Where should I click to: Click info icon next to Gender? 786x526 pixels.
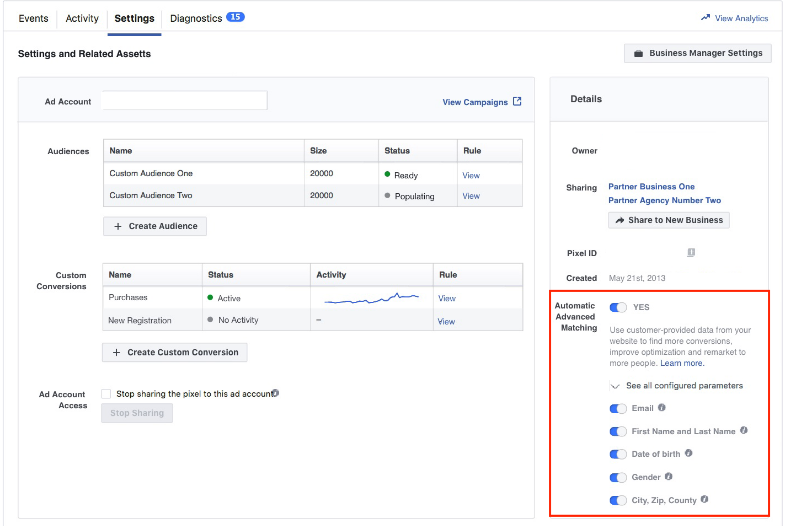669,476
